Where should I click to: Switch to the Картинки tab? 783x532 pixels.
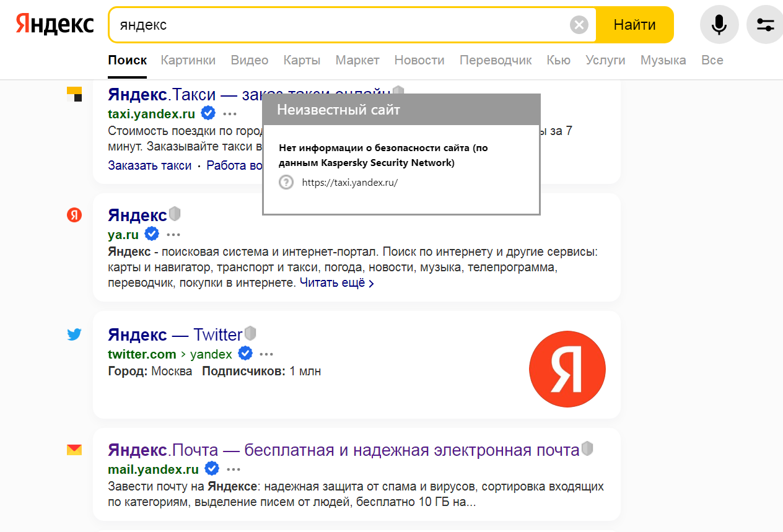pos(188,60)
